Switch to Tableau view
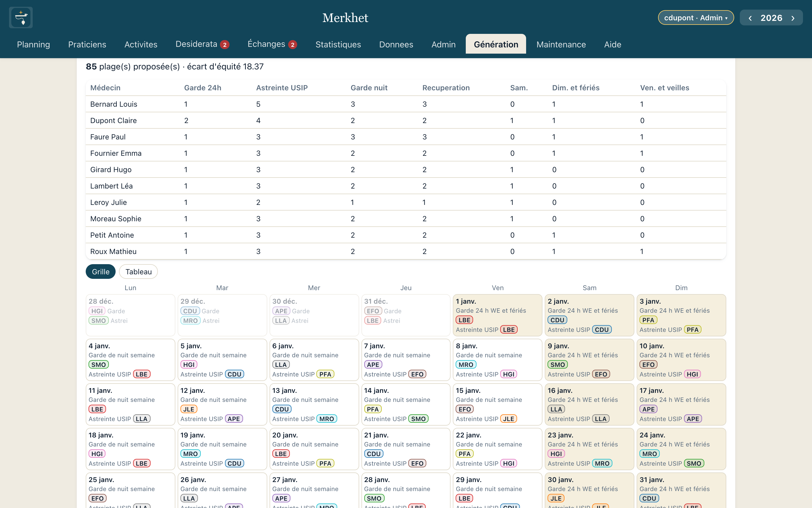 point(139,271)
